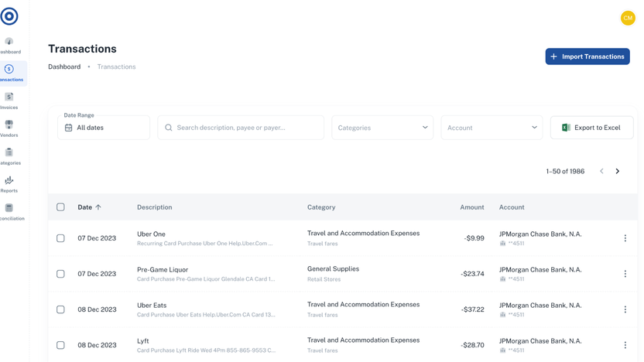
Task: Check the Uber Eats transaction checkbox
Action: (x=60, y=309)
